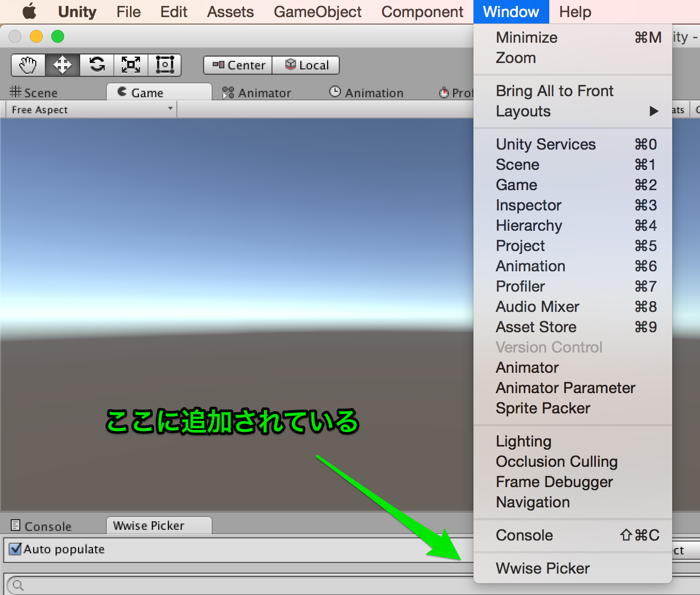
Task: Choose Lighting menu entry
Action: [x=573, y=441]
